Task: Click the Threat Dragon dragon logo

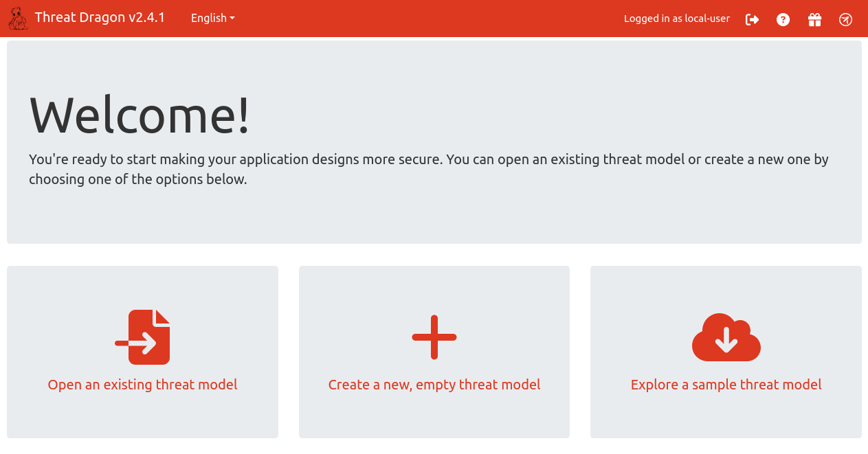Action: pos(19,19)
